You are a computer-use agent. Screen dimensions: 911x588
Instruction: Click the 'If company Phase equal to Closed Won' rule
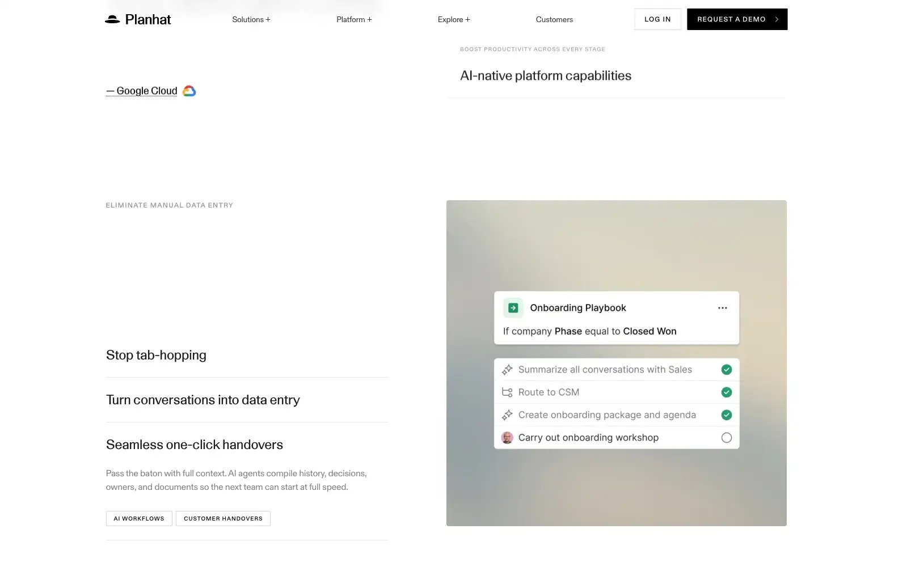(590, 331)
